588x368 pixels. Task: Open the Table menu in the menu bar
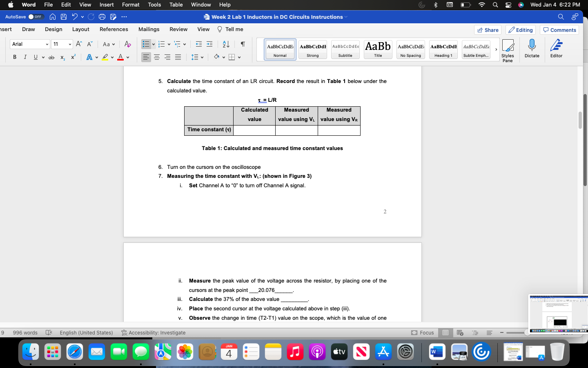tap(176, 4)
